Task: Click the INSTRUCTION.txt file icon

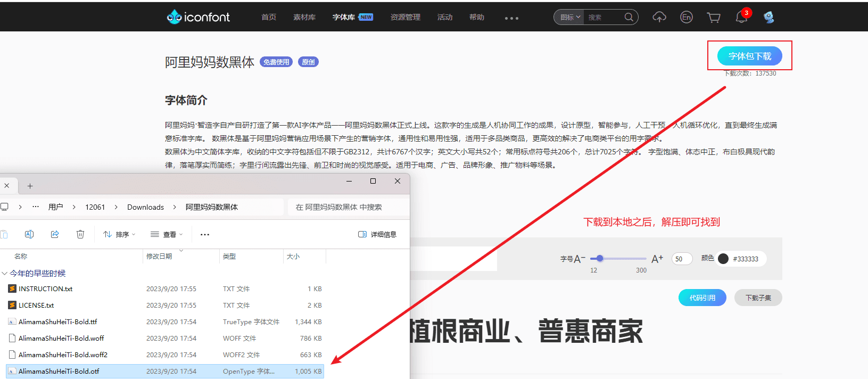Action: click(12, 289)
